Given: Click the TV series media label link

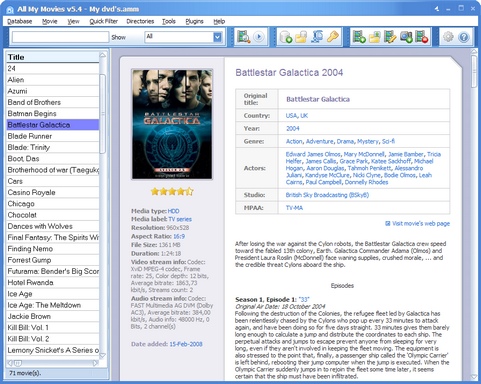Looking at the screenshot, I should 180,219.
